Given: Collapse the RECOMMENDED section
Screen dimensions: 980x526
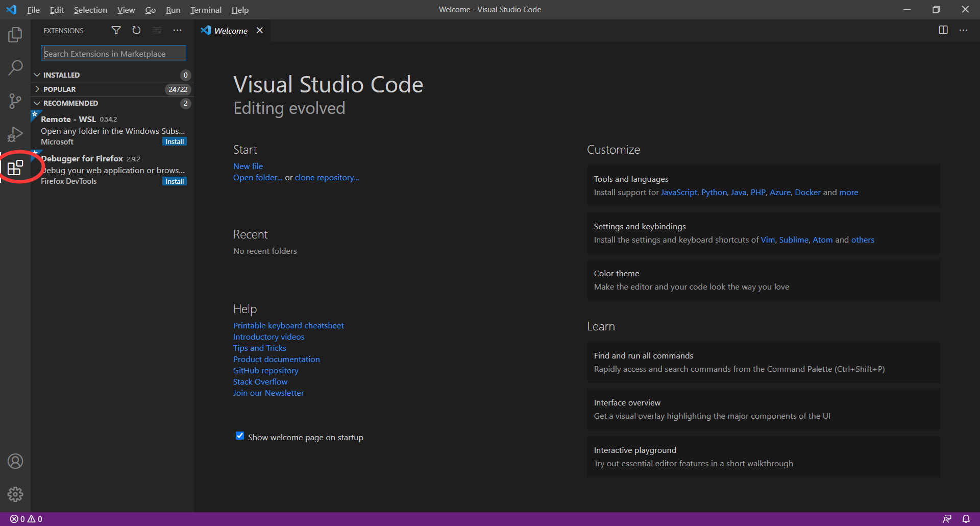Looking at the screenshot, I should (x=112, y=103).
